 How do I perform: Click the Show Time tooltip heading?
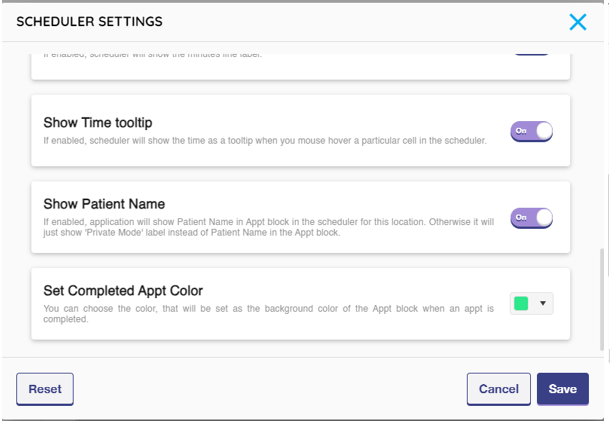pos(97,122)
